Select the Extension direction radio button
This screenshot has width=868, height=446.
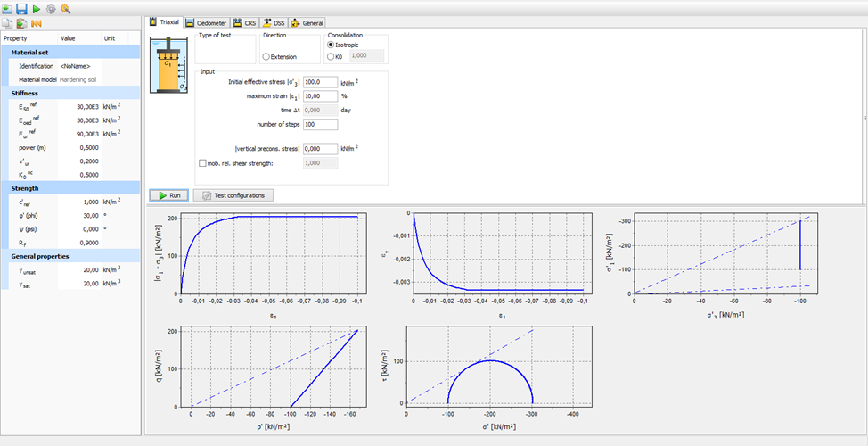[266, 56]
